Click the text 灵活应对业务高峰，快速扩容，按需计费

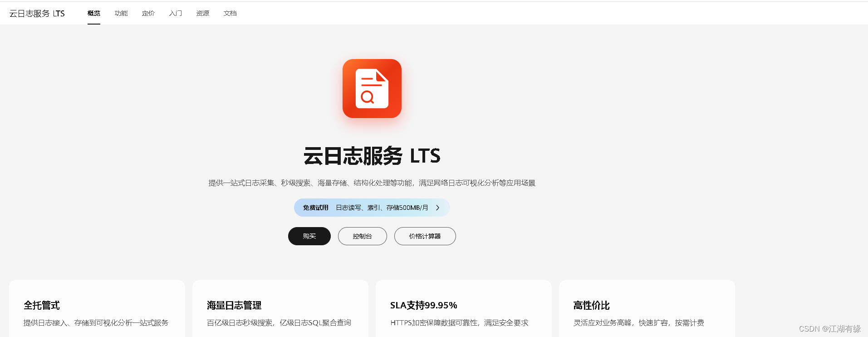639,323
